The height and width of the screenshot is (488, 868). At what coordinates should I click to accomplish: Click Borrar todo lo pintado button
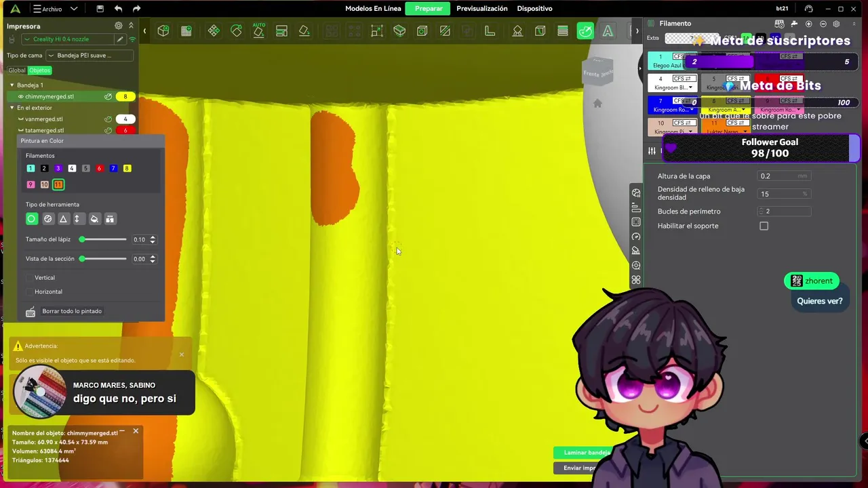[72, 311]
